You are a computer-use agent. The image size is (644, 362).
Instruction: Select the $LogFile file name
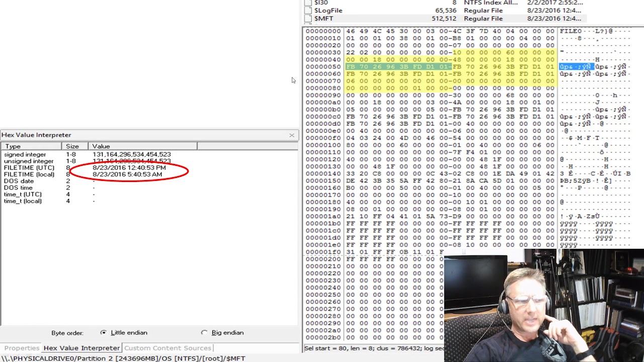(328, 11)
